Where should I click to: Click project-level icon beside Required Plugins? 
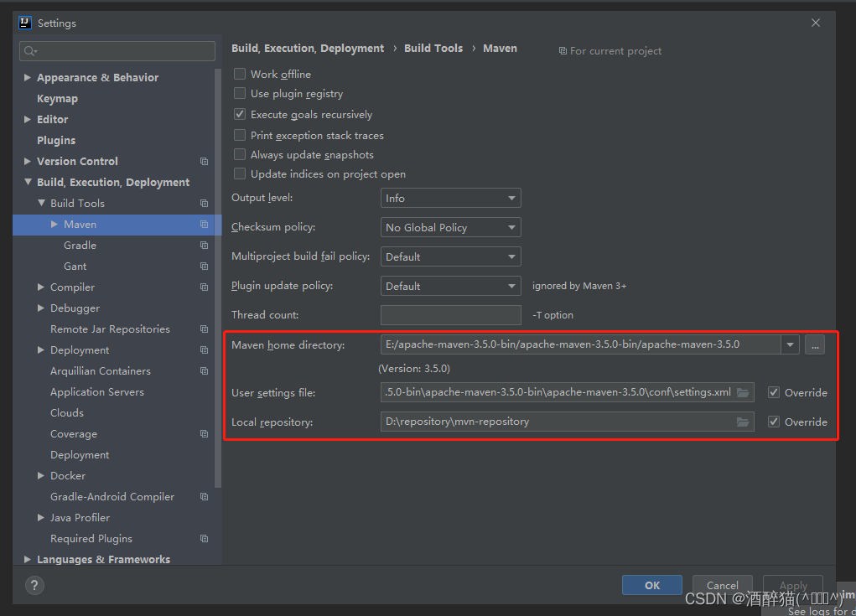[x=205, y=539]
